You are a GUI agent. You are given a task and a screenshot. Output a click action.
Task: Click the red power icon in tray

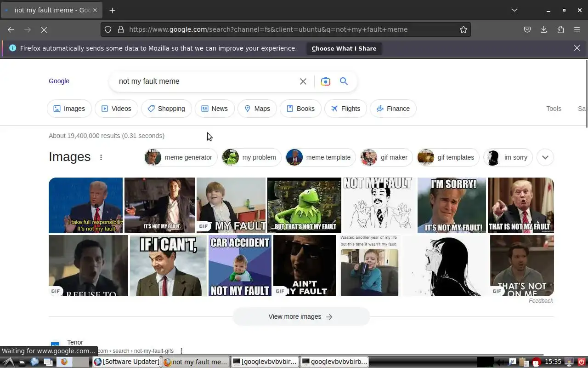[x=582, y=362]
